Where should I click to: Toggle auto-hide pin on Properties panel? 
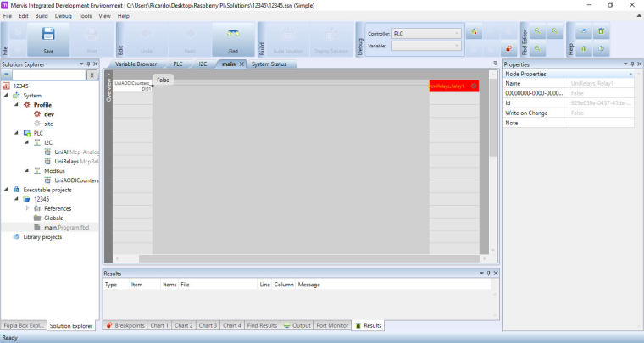[x=627, y=64]
